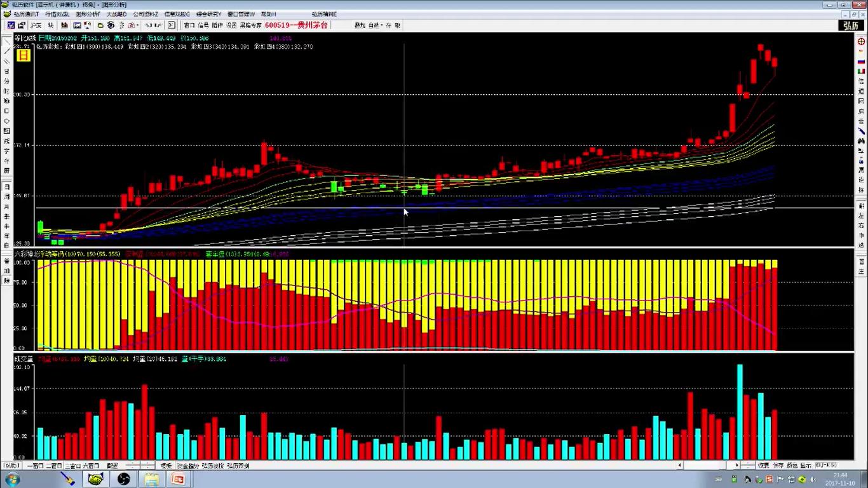Image resolution: width=868 pixels, height=488 pixels.
Task: Switch to quarterly period 季 in left sidebar
Action: click(x=7, y=216)
